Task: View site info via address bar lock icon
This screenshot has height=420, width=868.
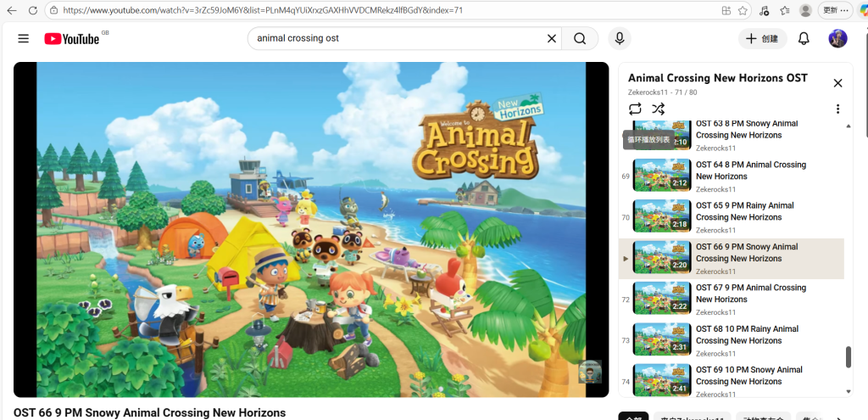Action: tap(53, 10)
